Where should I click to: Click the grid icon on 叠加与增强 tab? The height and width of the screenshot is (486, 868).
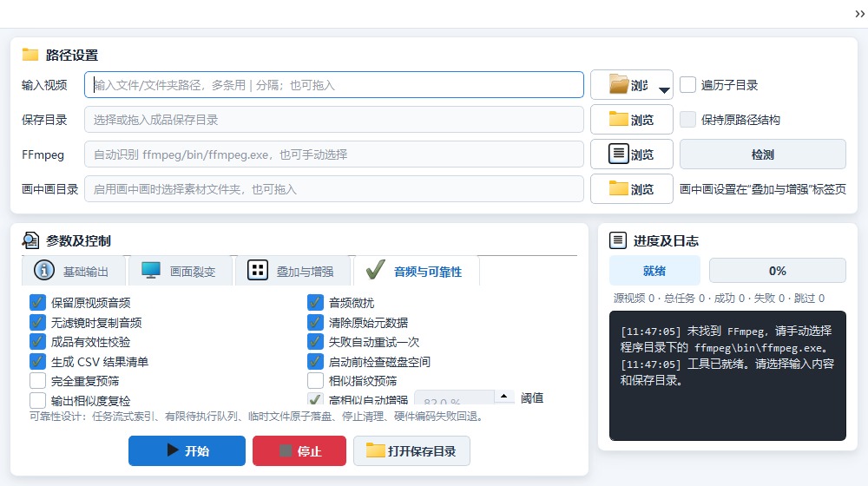click(x=258, y=271)
